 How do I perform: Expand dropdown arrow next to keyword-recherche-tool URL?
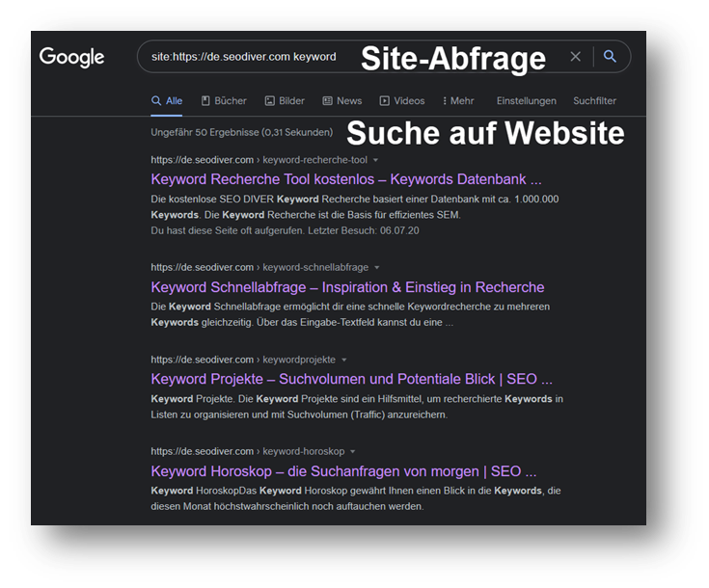(x=376, y=160)
